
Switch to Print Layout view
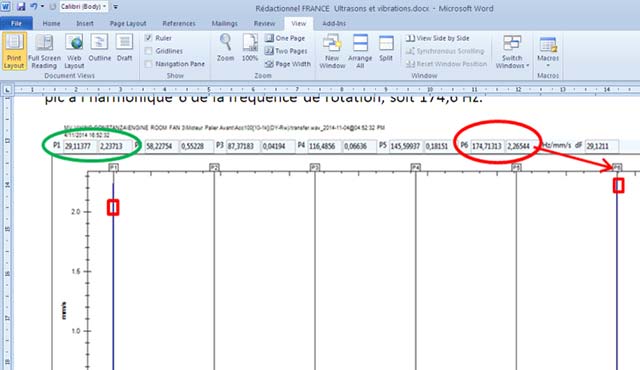[14, 51]
